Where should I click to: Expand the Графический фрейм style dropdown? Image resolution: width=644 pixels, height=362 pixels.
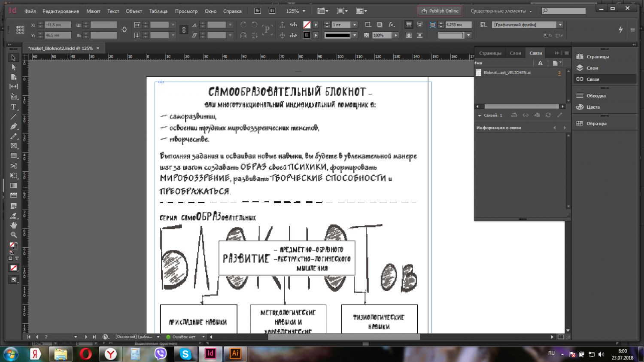[560, 25]
